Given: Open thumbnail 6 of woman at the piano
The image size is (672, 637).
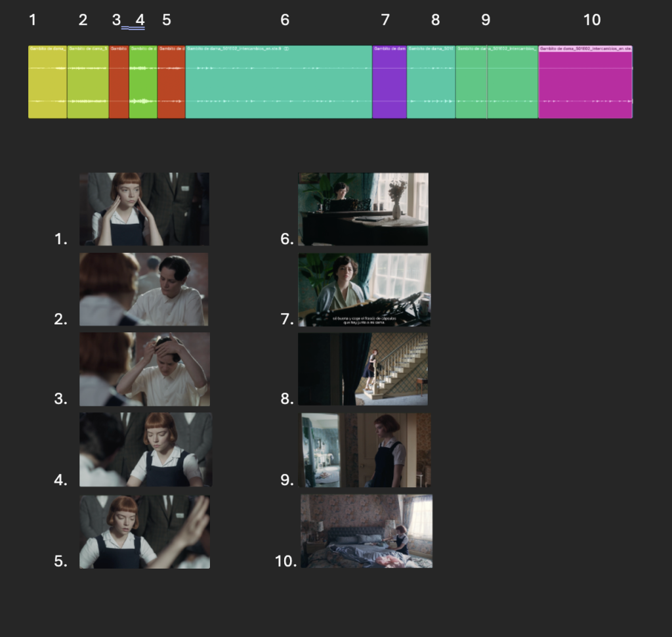Looking at the screenshot, I should pyautogui.click(x=363, y=209).
